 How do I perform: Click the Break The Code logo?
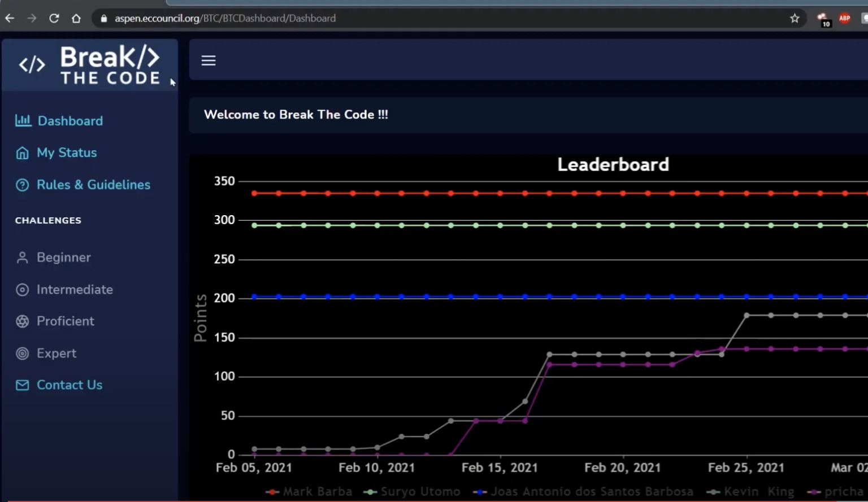[x=90, y=65]
